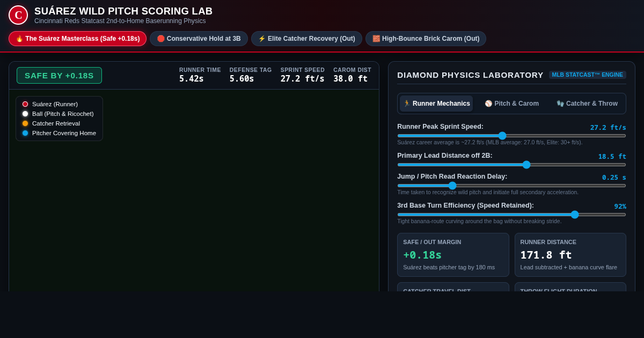Click the Reds C logo icon
Viewport: 644px width, 338px height.
click(x=18, y=15)
